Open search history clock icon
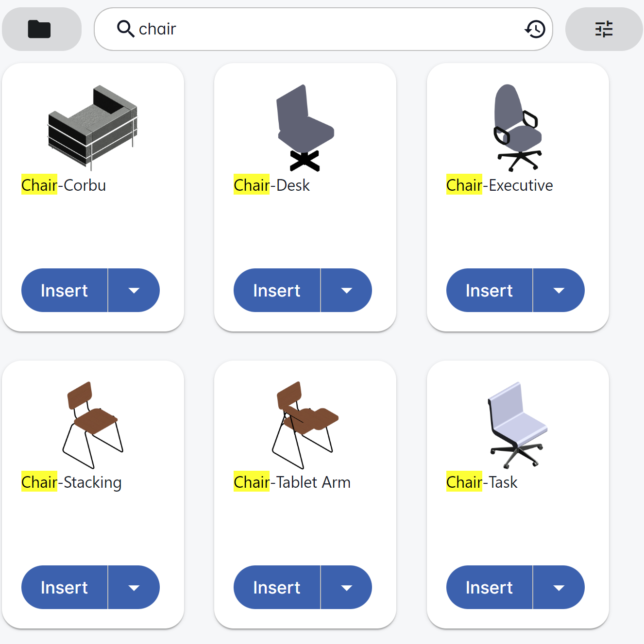Viewport: 644px width, 644px height. [x=535, y=29]
